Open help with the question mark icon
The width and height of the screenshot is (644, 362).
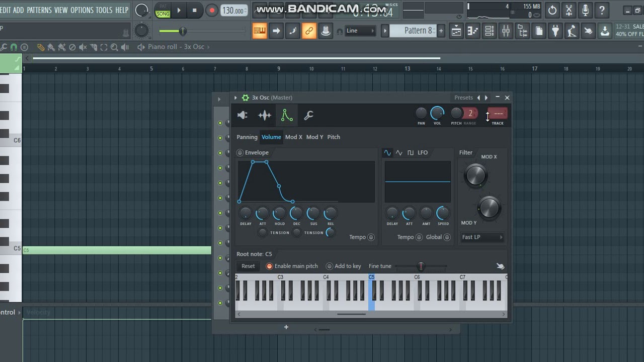pos(602,10)
